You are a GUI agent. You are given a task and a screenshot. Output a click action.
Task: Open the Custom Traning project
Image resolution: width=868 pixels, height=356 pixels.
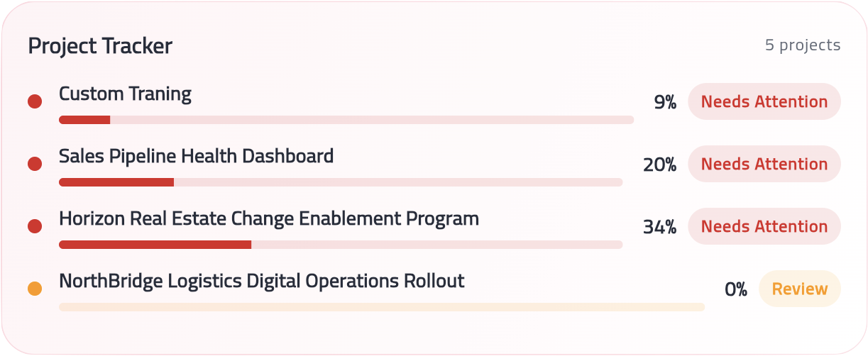(x=125, y=94)
